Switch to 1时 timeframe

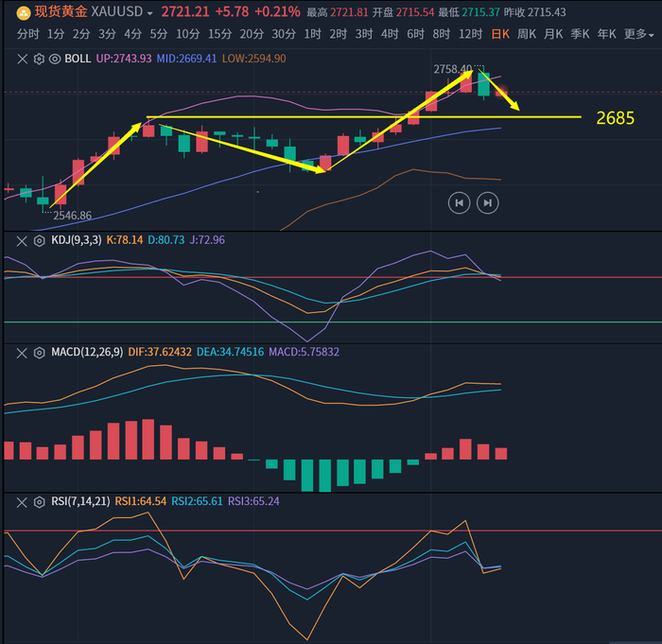(312, 34)
